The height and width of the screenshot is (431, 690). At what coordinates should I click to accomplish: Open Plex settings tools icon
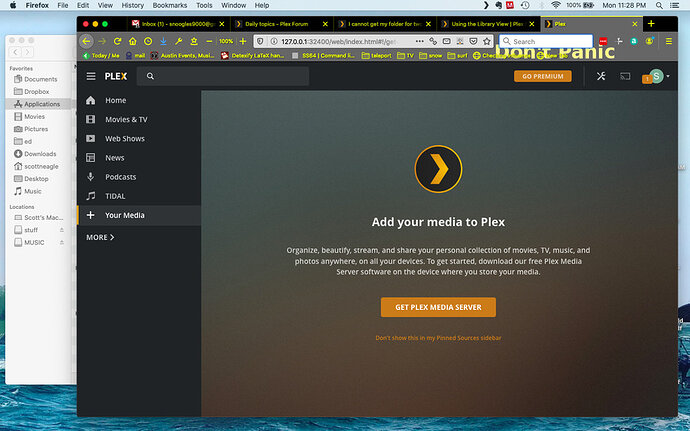tap(601, 76)
